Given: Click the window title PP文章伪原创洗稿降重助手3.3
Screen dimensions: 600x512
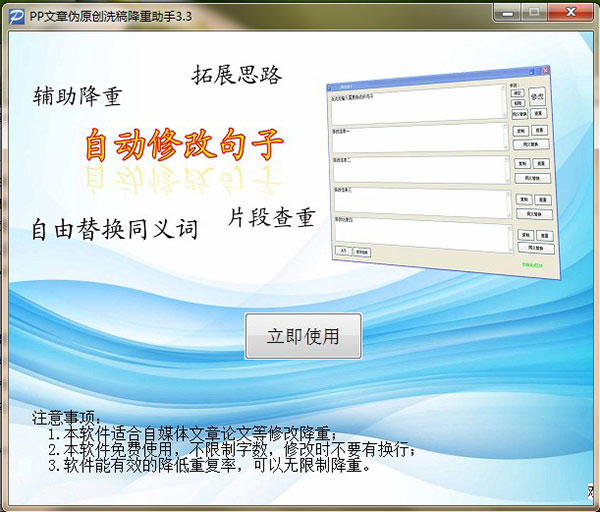Looking at the screenshot, I should coord(111,16).
